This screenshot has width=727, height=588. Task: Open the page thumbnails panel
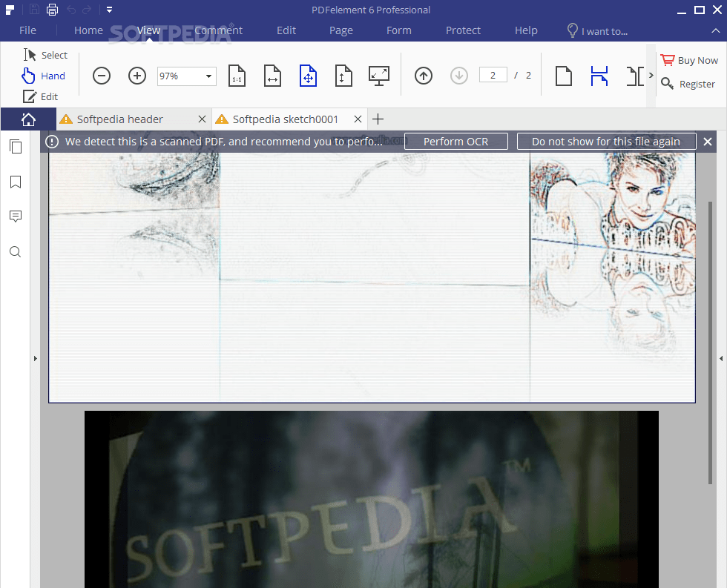coord(16,146)
